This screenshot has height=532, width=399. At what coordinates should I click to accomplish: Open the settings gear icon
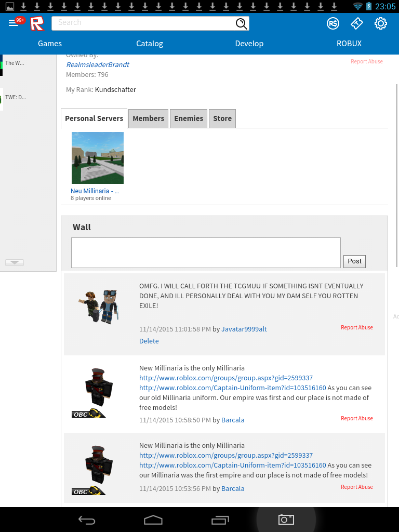[x=381, y=23]
